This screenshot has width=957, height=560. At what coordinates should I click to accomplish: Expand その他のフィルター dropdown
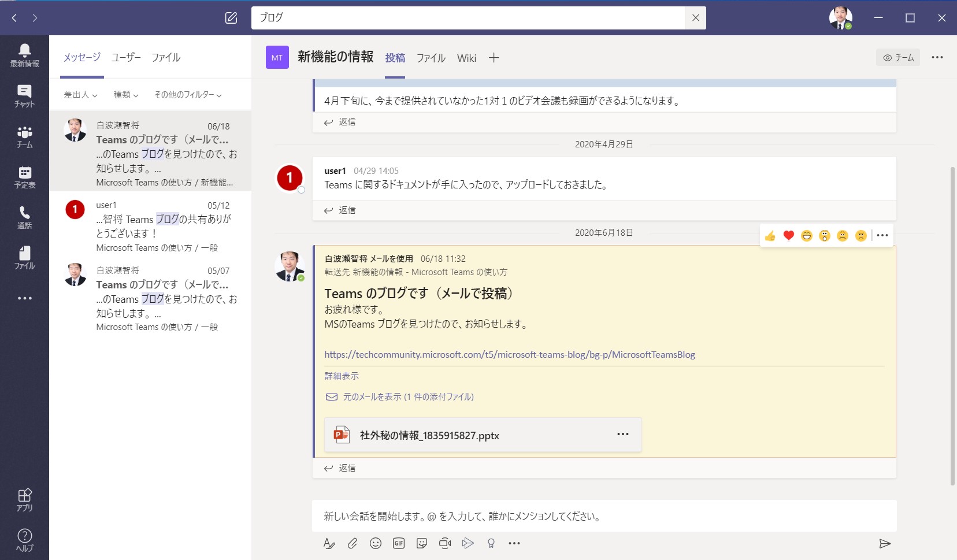click(x=188, y=95)
